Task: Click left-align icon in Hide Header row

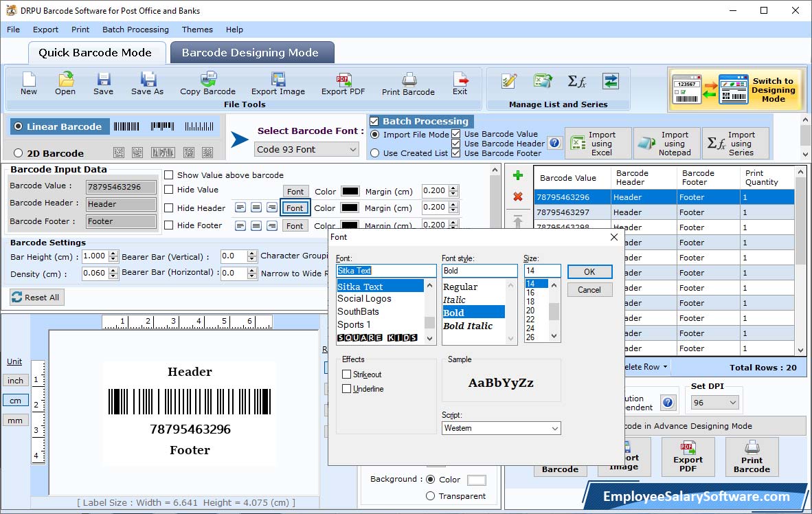Action: [x=240, y=208]
